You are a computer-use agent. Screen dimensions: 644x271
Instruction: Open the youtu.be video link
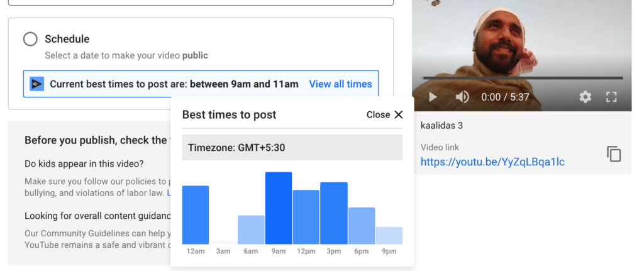(x=492, y=162)
